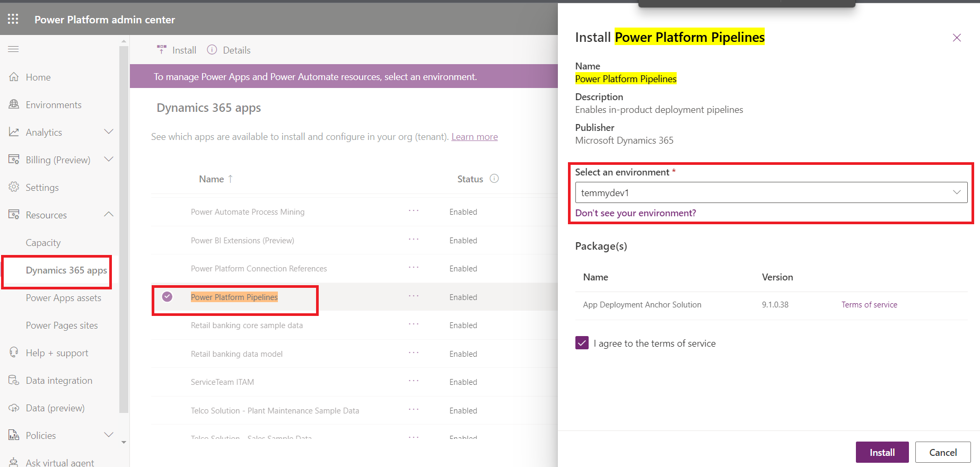Image resolution: width=980 pixels, height=467 pixels.
Task: Open the Settings menu item
Action: pyautogui.click(x=42, y=188)
